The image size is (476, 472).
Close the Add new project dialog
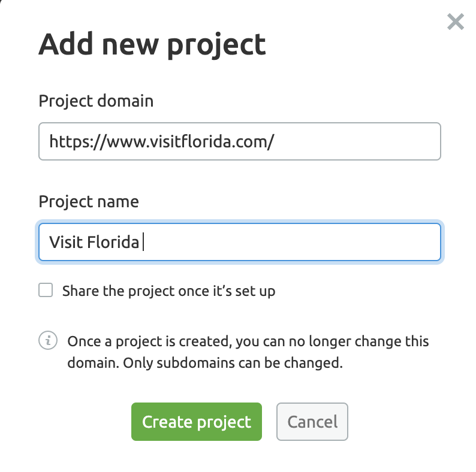pos(456,22)
